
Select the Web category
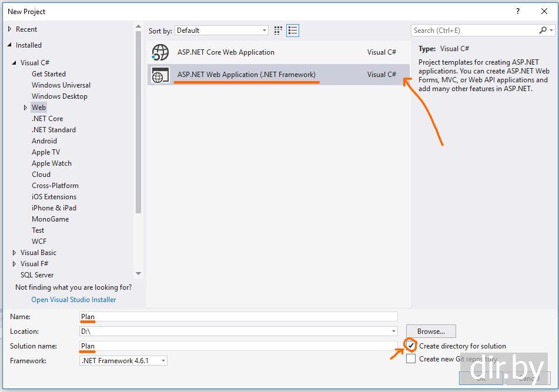point(39,108)
